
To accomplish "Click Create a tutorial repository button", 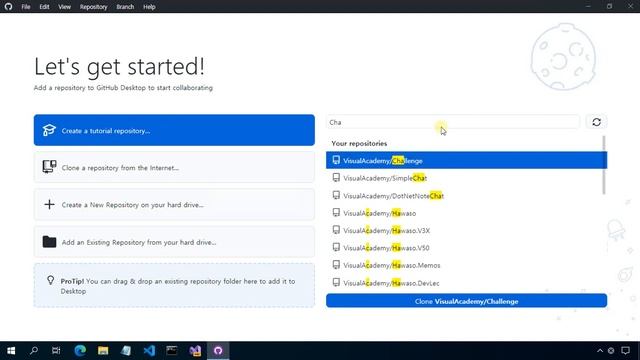I will pos(174,130).
